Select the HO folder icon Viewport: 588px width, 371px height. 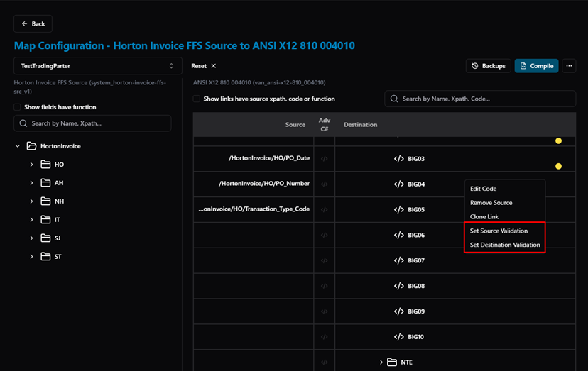tap(45, 165)
